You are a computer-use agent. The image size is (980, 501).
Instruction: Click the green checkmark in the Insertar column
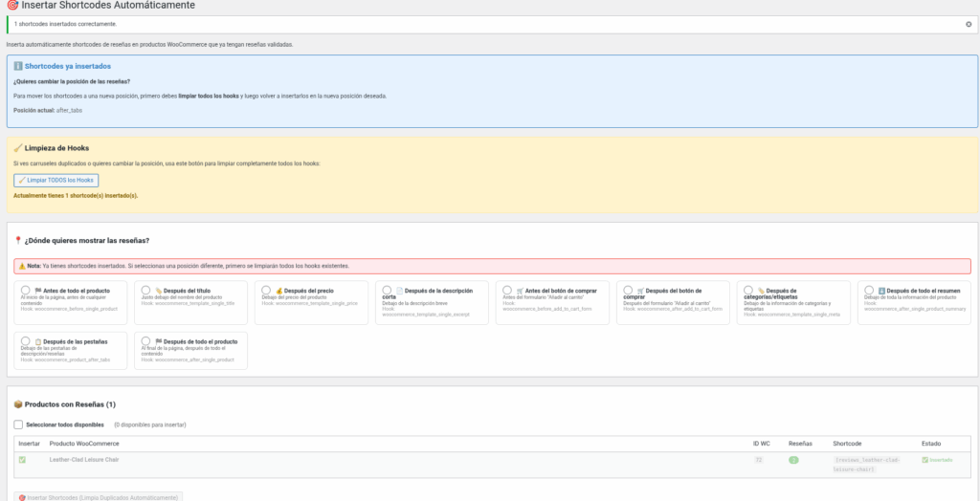coord(22,460)
